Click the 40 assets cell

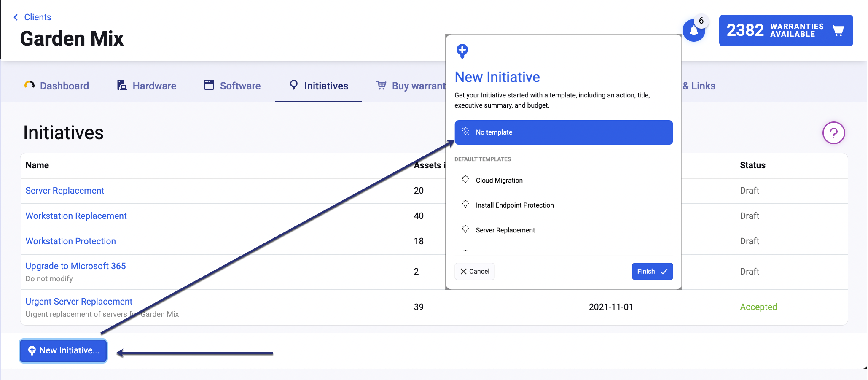419,216
